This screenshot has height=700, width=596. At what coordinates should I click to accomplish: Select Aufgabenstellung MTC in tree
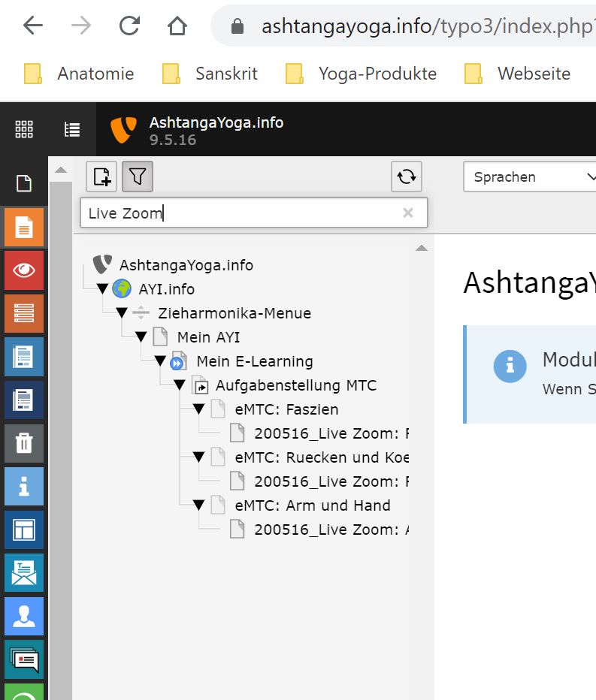[x=296, y=386]
